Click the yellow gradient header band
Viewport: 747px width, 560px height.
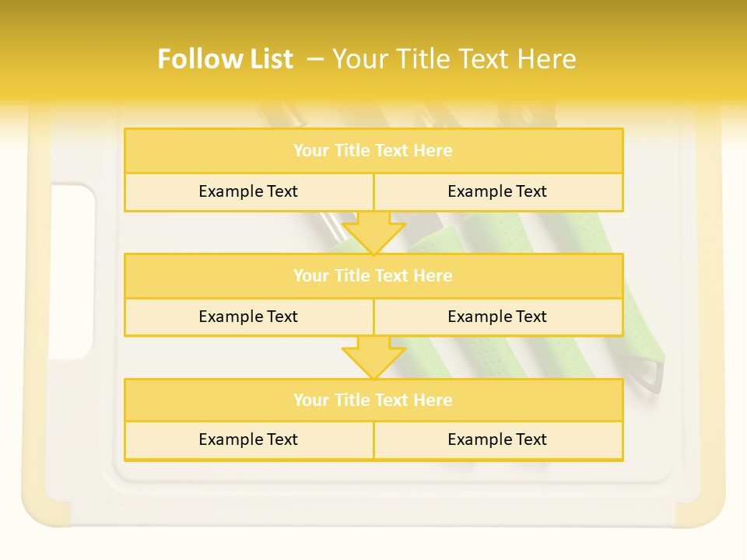tap(373, 52)
